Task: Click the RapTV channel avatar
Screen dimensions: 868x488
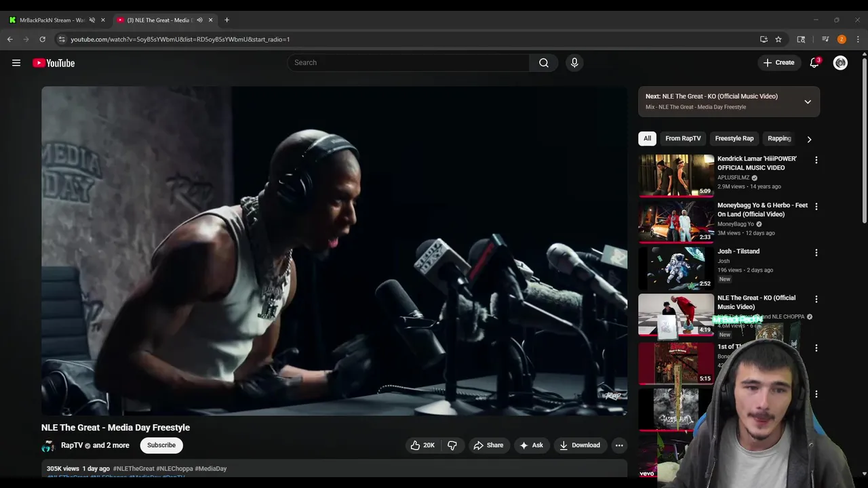Action: coord(48,445)
